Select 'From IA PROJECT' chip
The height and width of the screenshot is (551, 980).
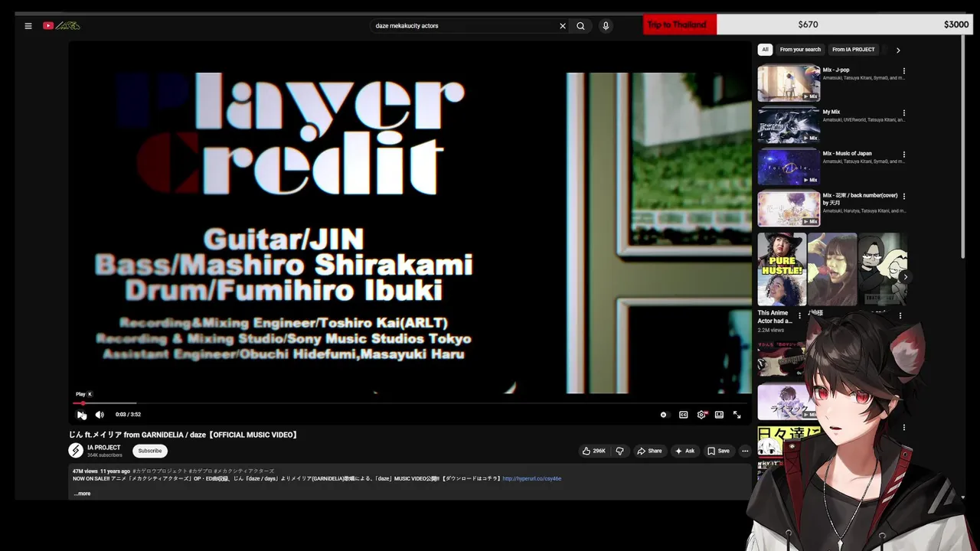pos(853,50)
